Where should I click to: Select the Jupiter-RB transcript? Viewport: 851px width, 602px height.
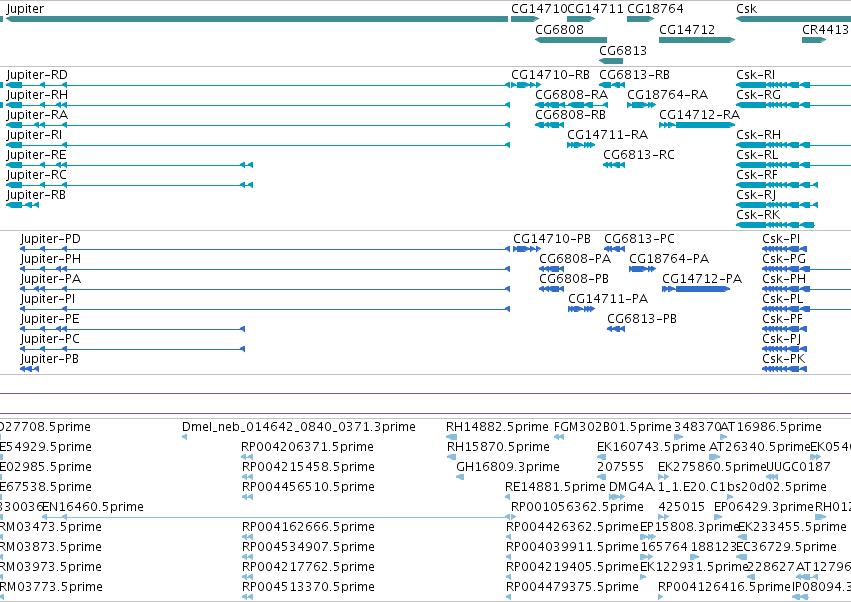pos(36,194)
